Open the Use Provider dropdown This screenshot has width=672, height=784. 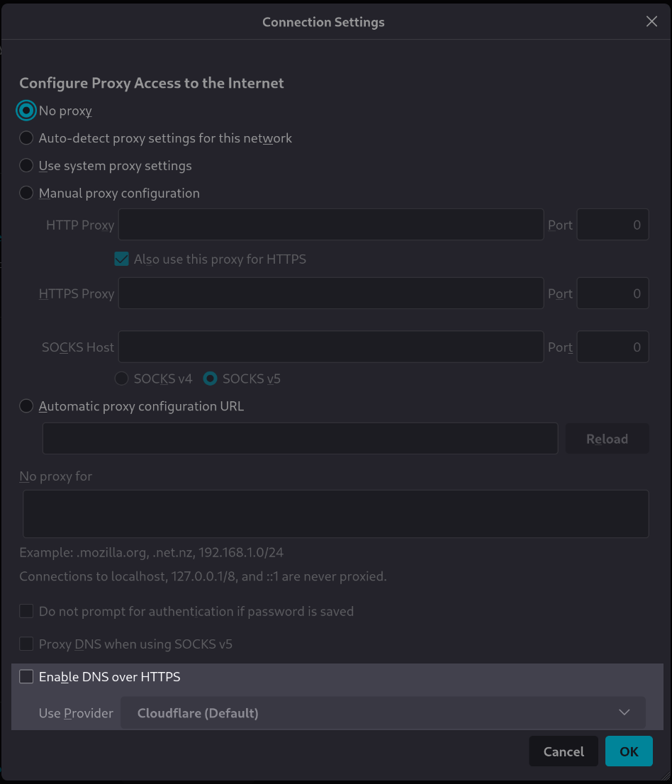383,712
